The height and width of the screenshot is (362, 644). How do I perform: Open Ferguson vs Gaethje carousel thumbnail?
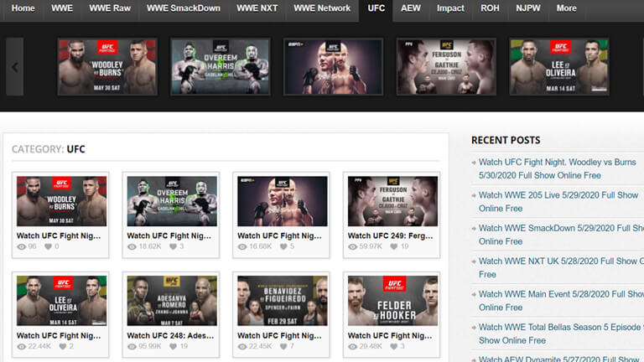(446, 67)
